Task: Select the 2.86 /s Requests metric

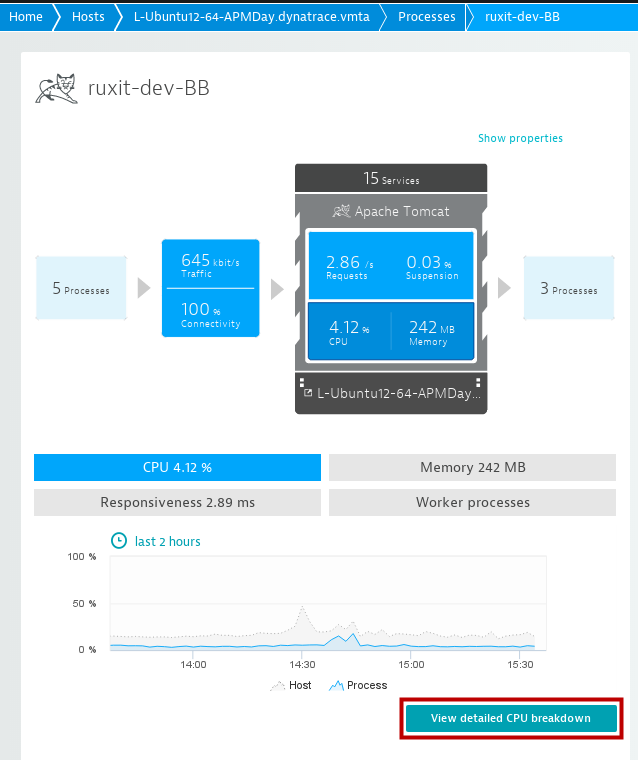Action: point(349,266)
